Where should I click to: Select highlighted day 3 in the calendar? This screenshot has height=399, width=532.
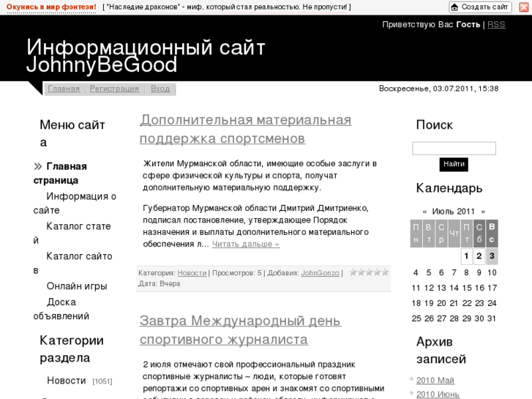[492, 256]
